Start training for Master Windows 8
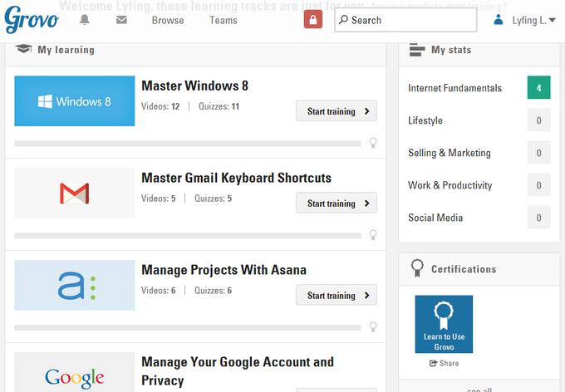 click(x=337, y=111)
